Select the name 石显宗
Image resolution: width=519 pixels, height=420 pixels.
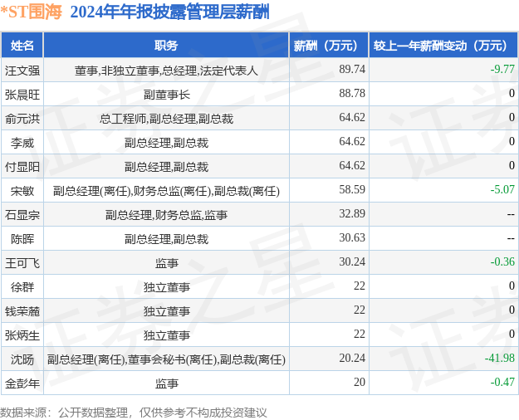(x=22, y=215)
